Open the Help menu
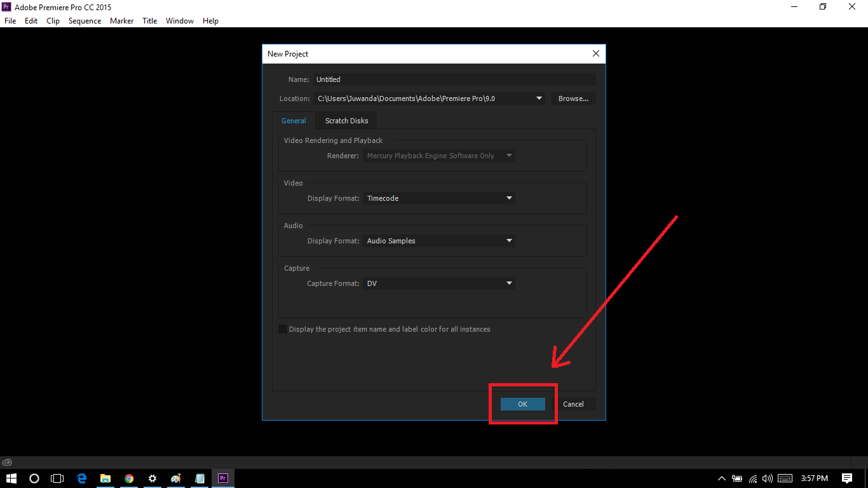 210,21
